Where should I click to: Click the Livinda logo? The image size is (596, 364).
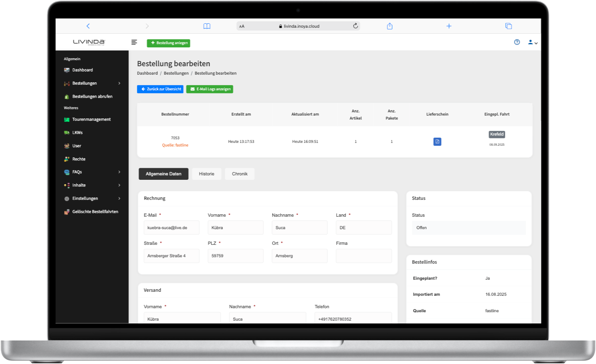tap(89, 42)
